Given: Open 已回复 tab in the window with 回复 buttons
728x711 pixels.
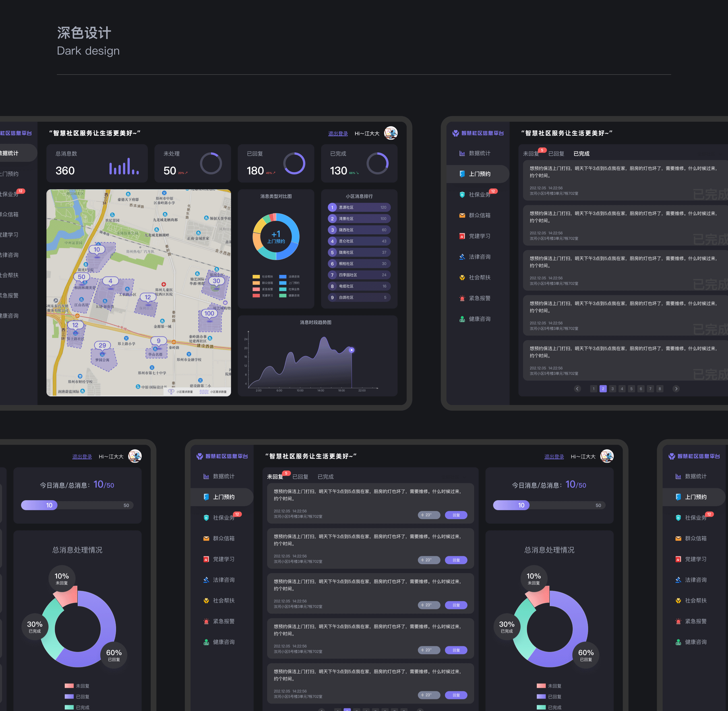Looking at the screenshot, I should coord(301,476).
